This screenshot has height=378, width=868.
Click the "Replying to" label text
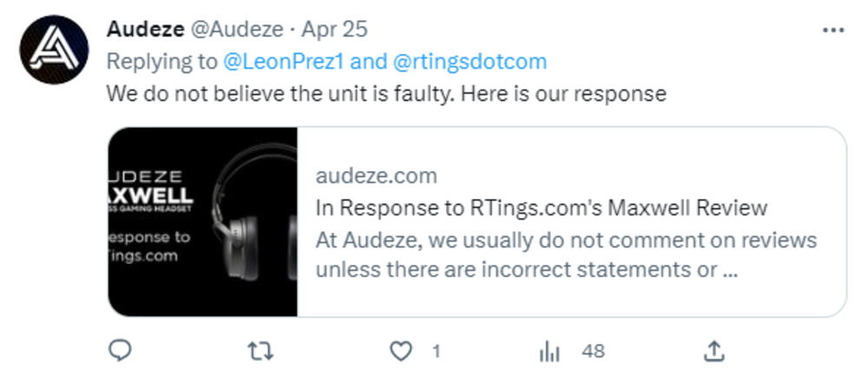pyautogui.click(x=162, y=62)
